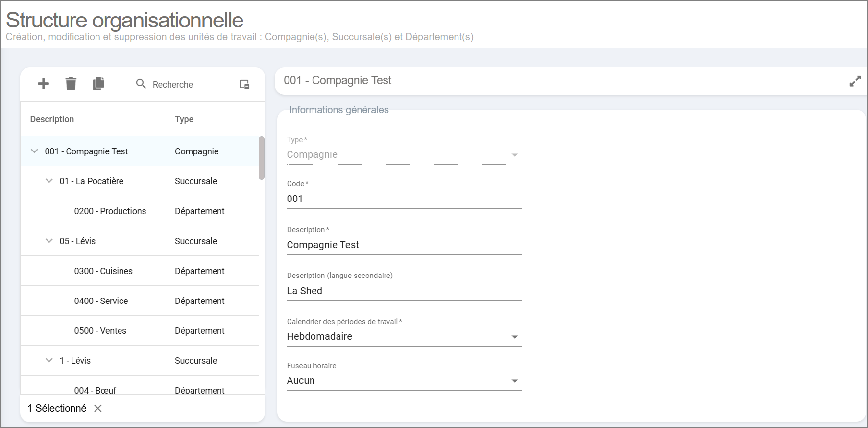This screenshot has width=868, height=428.
Task: Click the duplicate copy icon
Action: coord(98,84)
